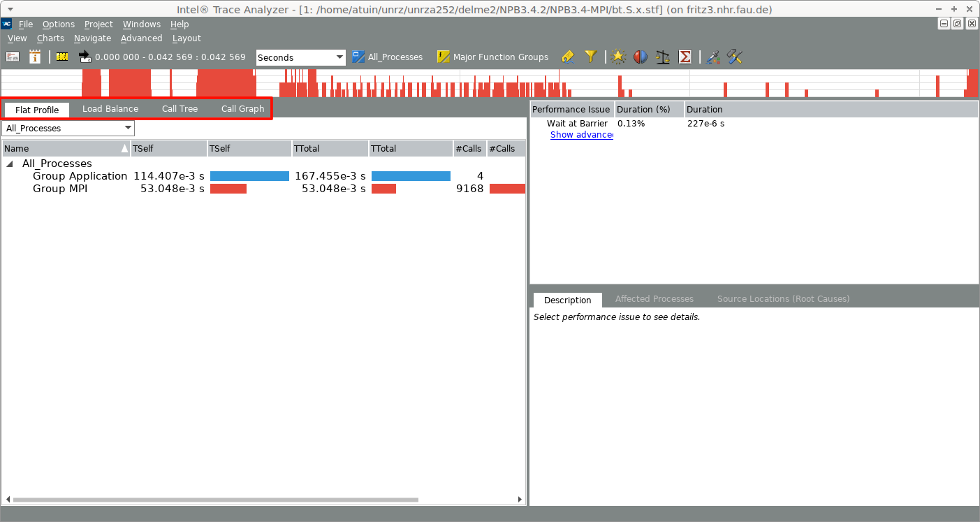
Task: Switch to the Call Graph tab
Action: (242, 109)
